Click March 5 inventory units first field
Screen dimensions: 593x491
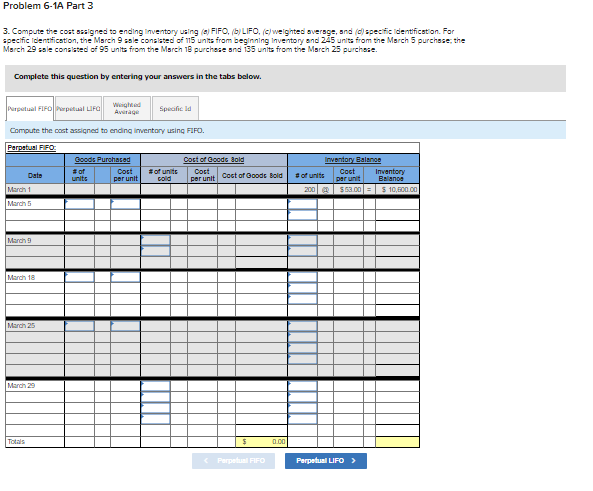[x=303, y=204]
